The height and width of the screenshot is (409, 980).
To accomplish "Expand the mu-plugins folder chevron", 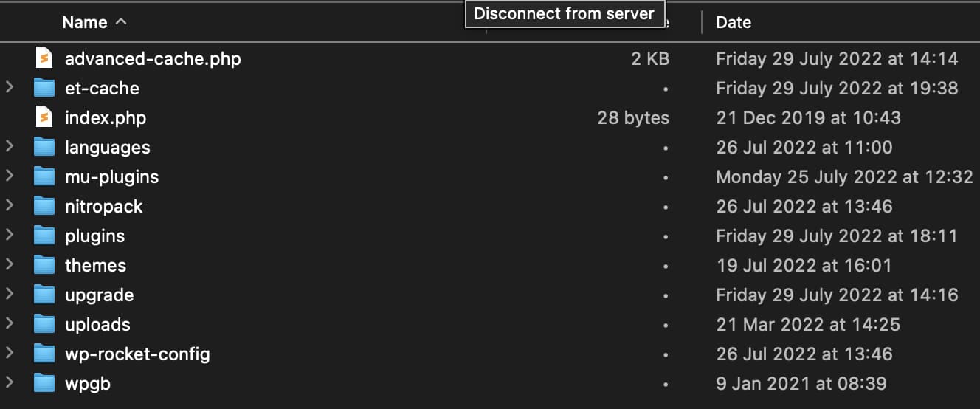I will tap(10, 176).
